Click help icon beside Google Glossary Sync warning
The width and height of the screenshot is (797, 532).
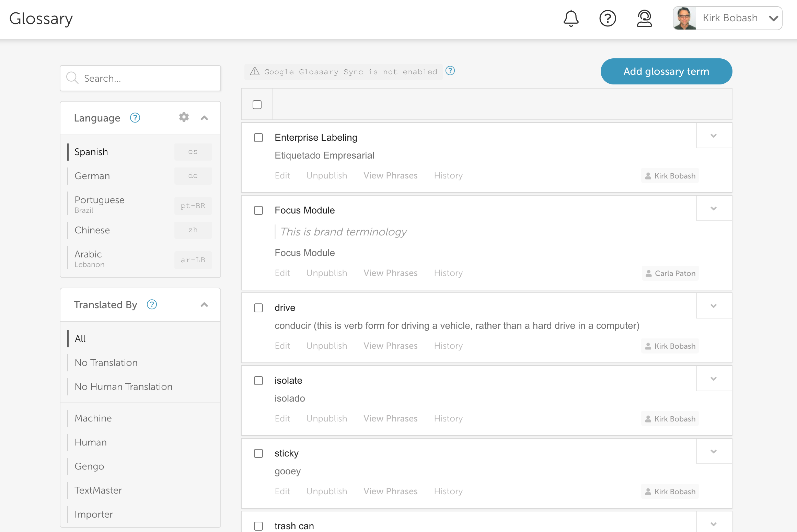tap(450, 71)
